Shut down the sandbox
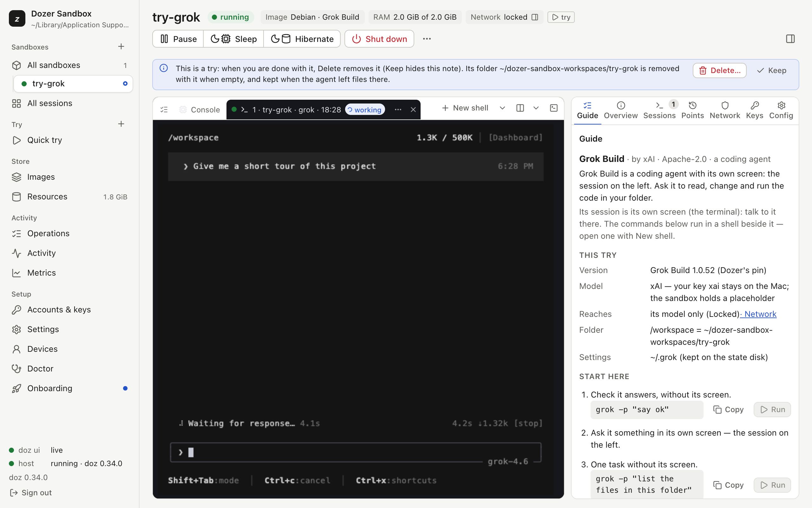 pyautogui.click(x=379, y=39)
